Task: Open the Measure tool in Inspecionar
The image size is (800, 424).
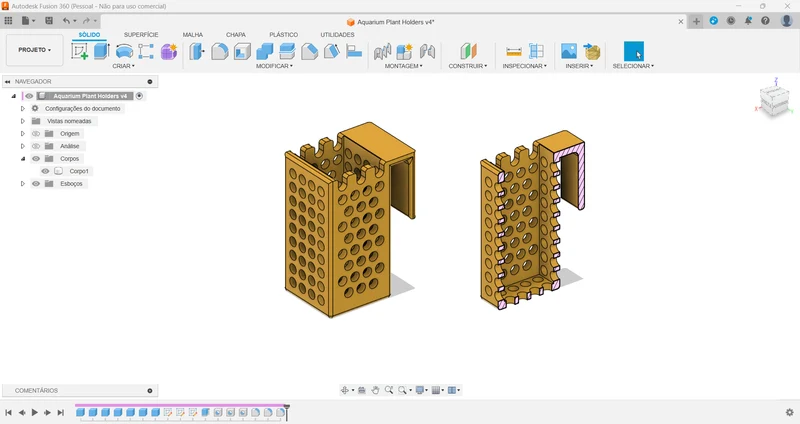Action: point(514,51)
